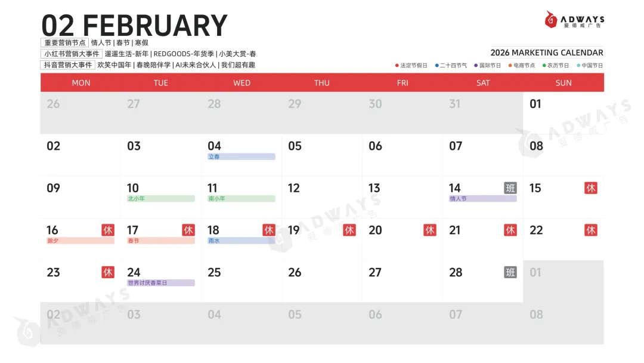This screenshot has width=644, height=363.
Task: Select the WED column header
Action: pos(241,82)
